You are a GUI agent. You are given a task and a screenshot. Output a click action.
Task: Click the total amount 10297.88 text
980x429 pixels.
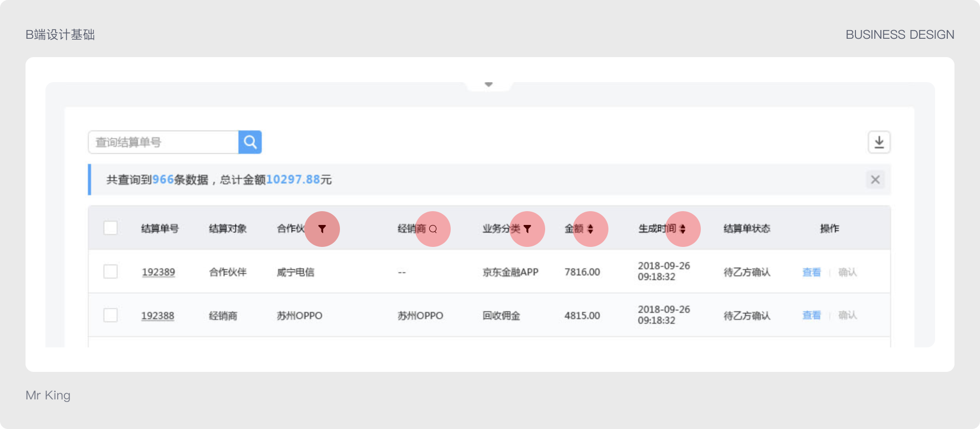click(x=293, y=180)
